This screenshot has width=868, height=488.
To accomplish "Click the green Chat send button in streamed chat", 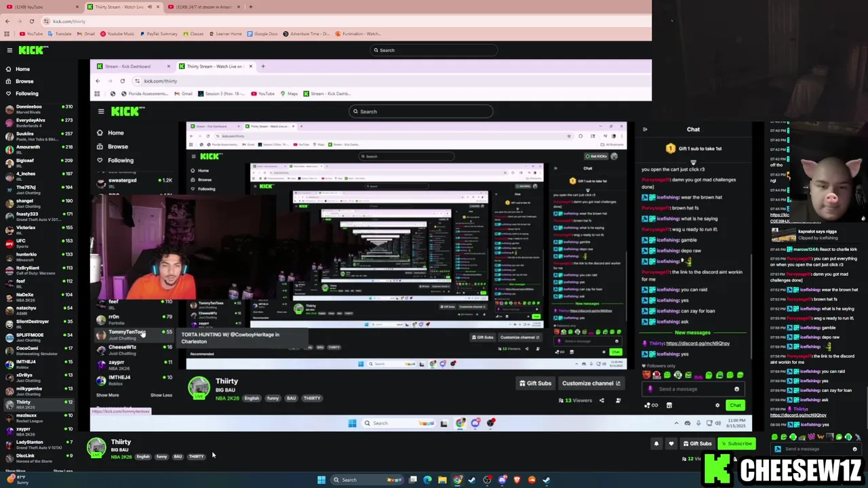I will pos(735,405).
